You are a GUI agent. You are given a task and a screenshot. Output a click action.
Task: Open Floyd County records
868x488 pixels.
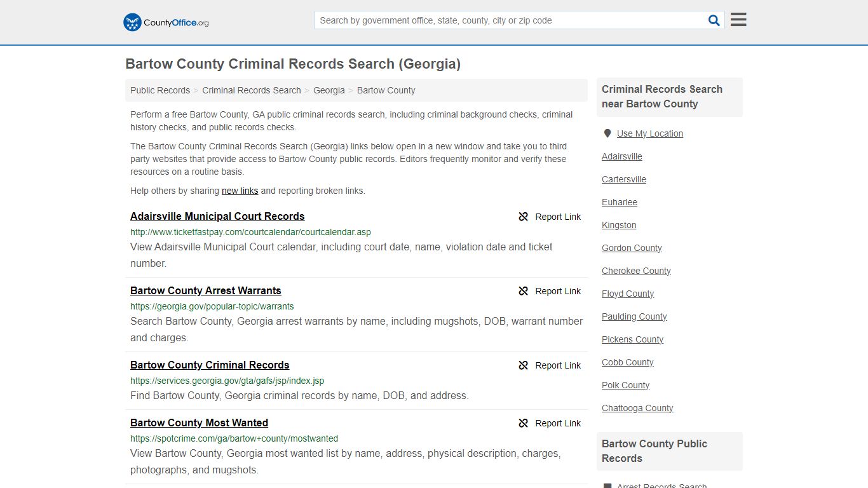point(628,294)
